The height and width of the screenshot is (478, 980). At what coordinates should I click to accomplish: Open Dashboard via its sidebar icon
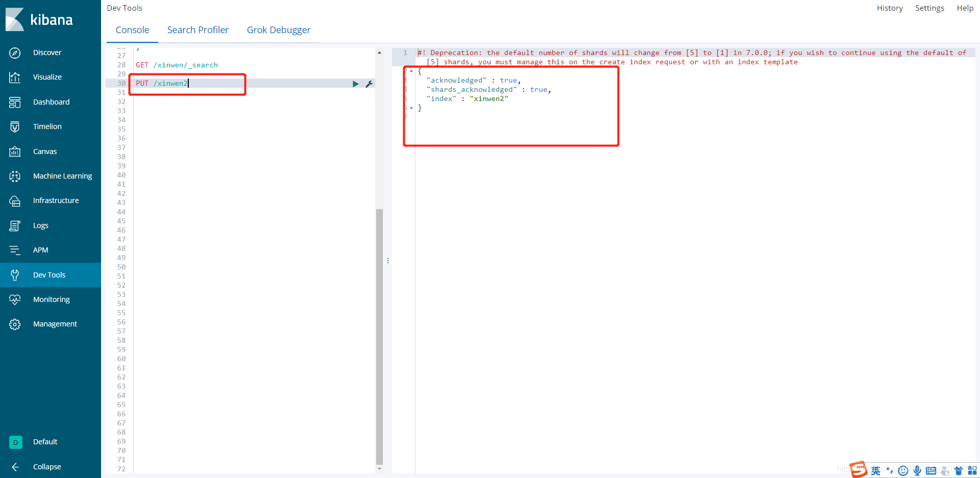[x=15, y=102]
